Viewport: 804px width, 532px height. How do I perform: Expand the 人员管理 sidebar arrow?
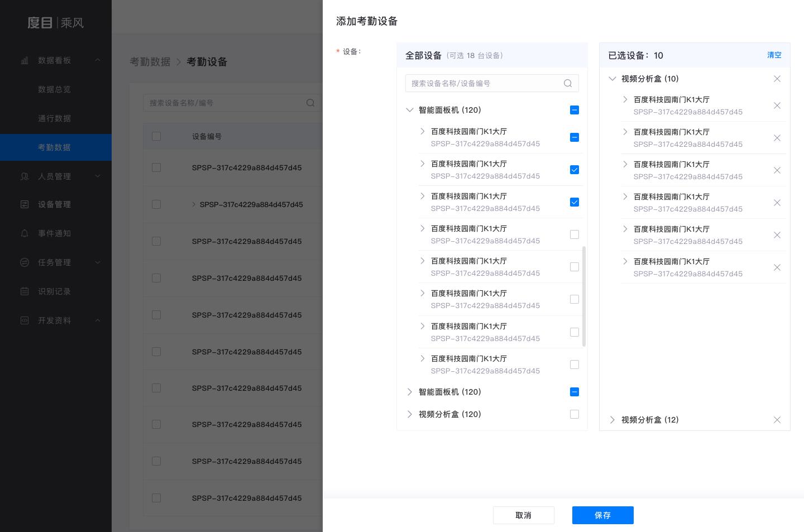coord(98,176)
